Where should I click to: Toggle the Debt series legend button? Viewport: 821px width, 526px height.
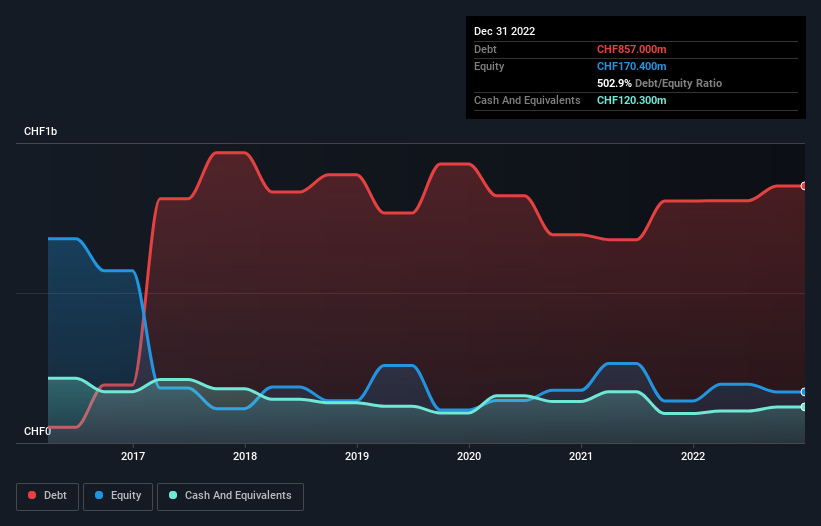click(x=48, y=496)
